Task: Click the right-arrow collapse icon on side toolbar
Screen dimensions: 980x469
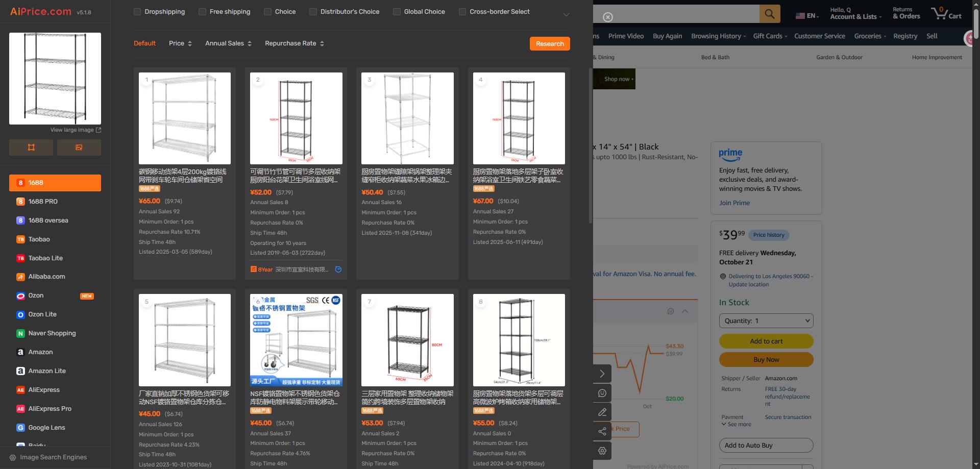Action: (602, 374)
